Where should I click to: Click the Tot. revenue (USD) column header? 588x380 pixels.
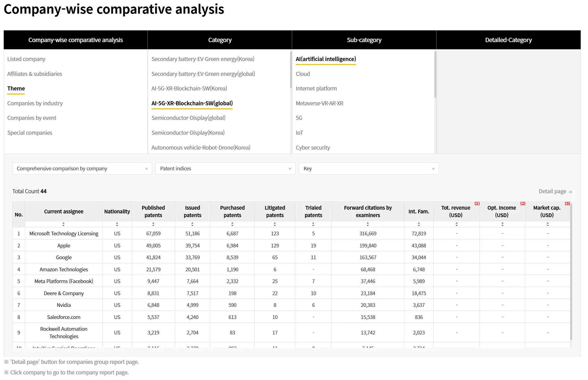tap(456, 212)
